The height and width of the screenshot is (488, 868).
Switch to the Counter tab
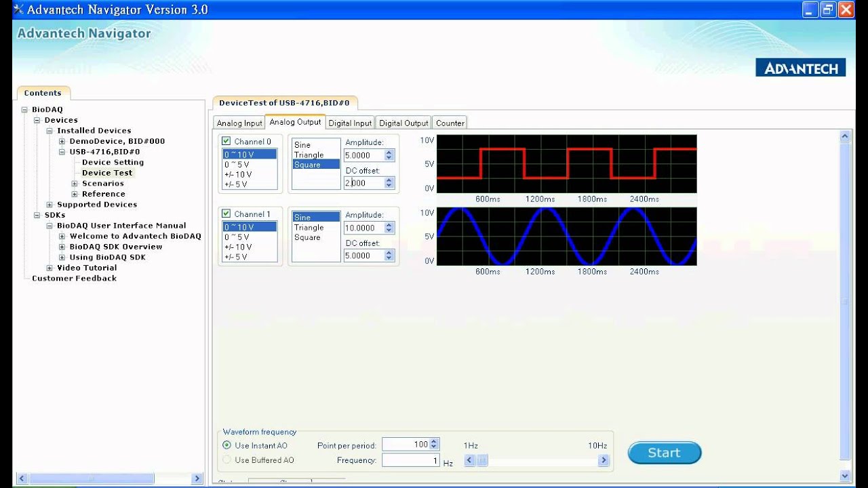[450, 123]
